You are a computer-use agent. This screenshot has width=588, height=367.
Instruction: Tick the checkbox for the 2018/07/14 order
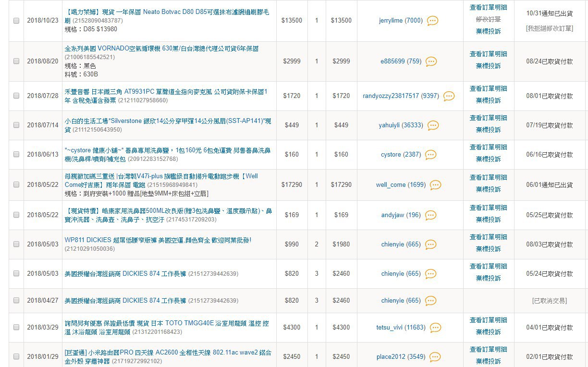pos(16,125)
